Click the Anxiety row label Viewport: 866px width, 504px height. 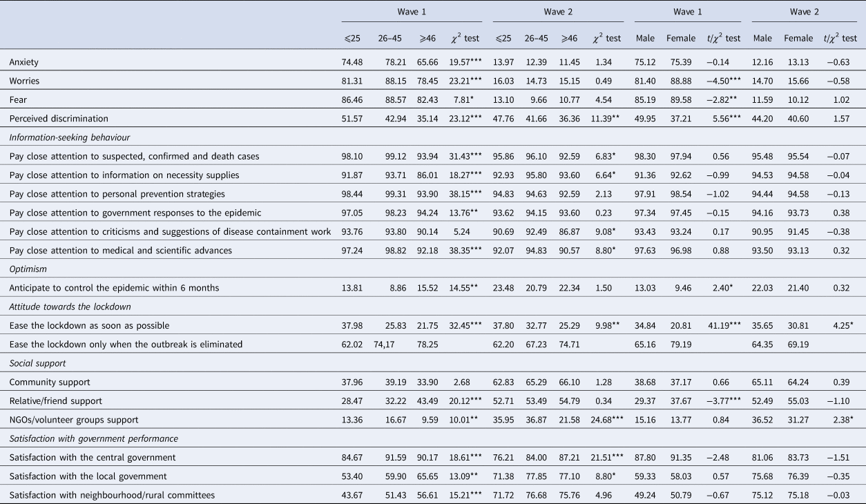coord(23,63)
